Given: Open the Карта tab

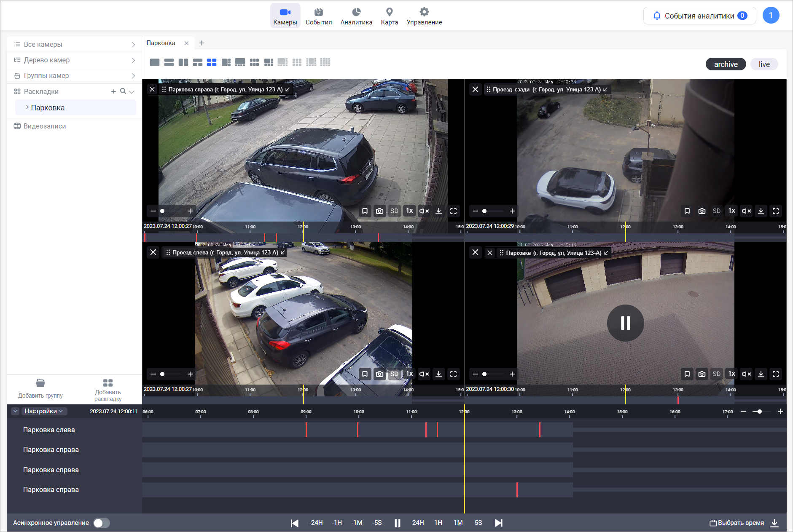Looking at the screenshot, I should tap(389, 16).
